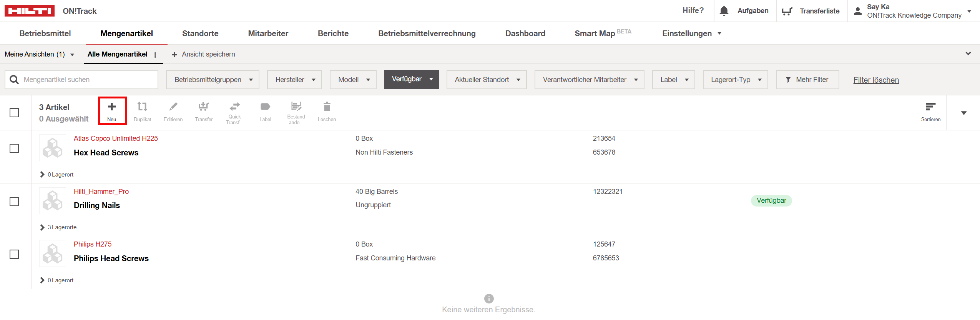Switch to the Standorte tab

[x=200, y=33]
